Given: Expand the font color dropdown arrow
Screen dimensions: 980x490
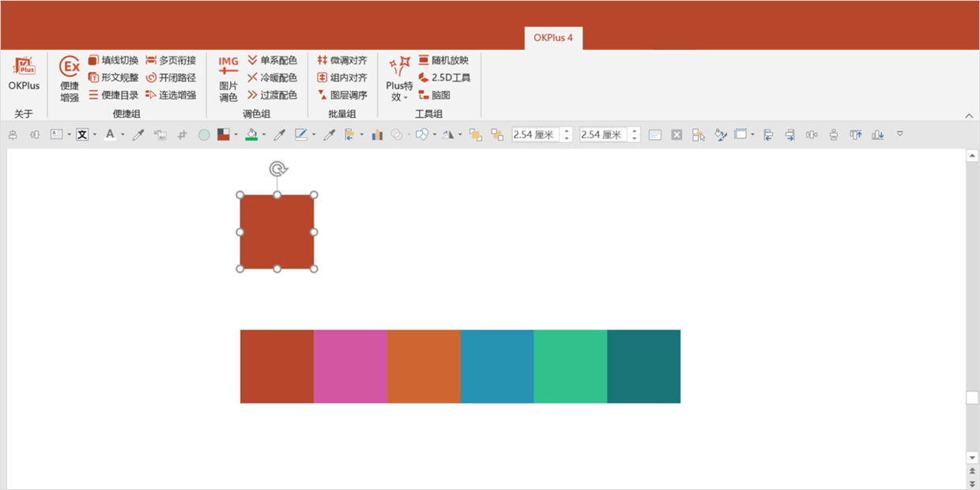Looking at the screenshot, I should tap(122, 134).
